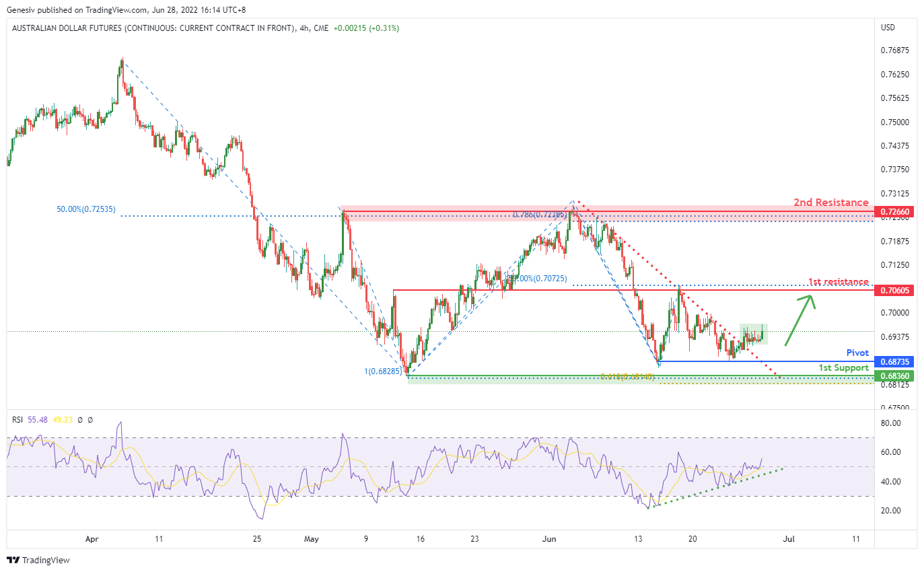Click the red 0.72660 price label
Image resolution: width=924 pixels, height=572 pixels.
tap(894, 212)
